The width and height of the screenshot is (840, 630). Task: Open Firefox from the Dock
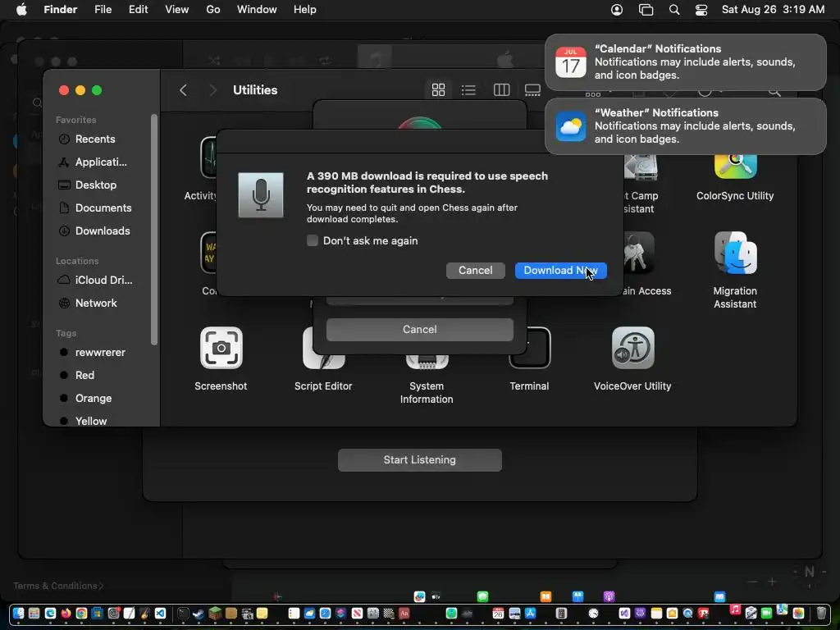(x=66, y=613)
